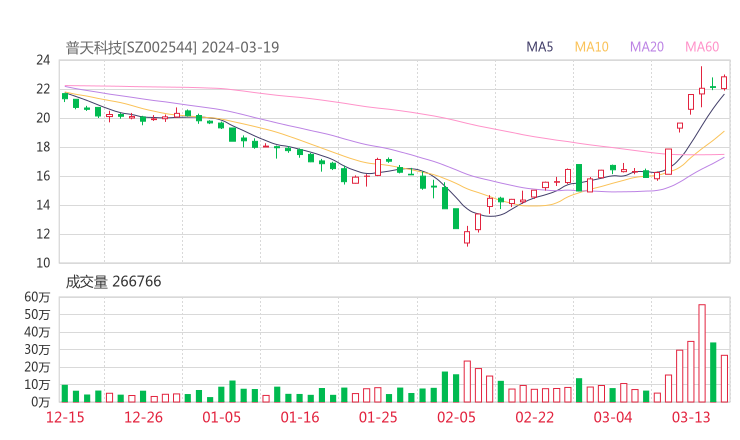Click the price axis value 16
The height and width of the screenshot is (440, 740).
43,176
